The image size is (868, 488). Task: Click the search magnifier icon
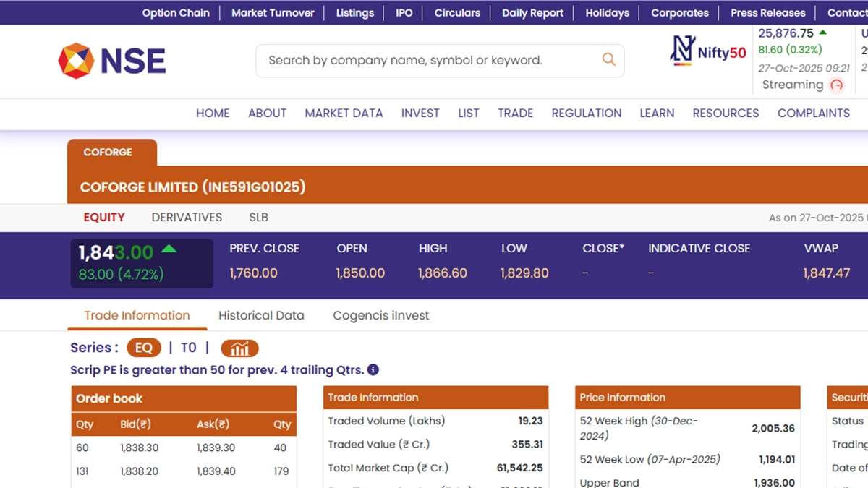coord(608,60)
